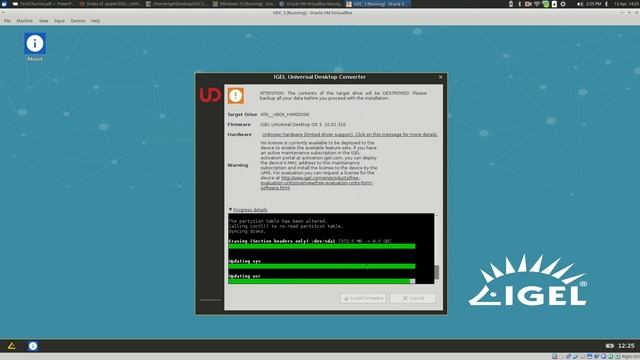Open the About info button in the IGEL taskbar
The width and height of the screenshot is (640, 360).
(x=33, y=346)
